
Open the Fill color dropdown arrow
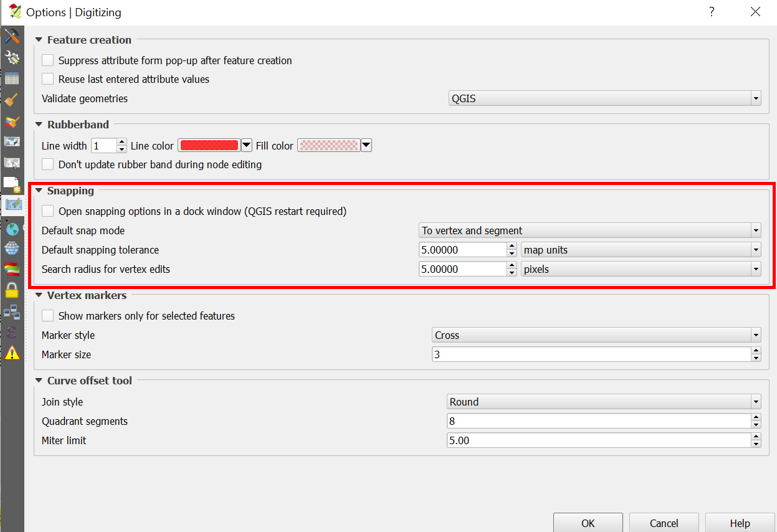[366, 146]
